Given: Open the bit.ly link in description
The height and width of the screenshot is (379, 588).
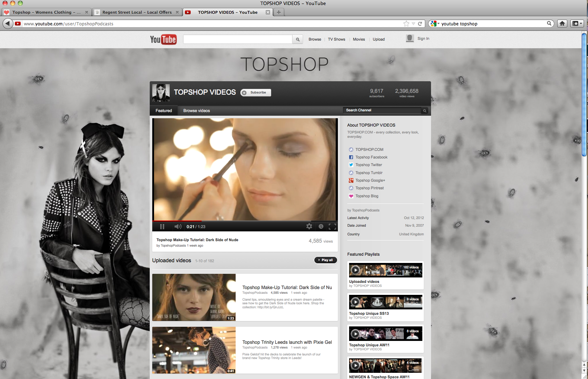Looking at the screenshot, I should (270, 307).
